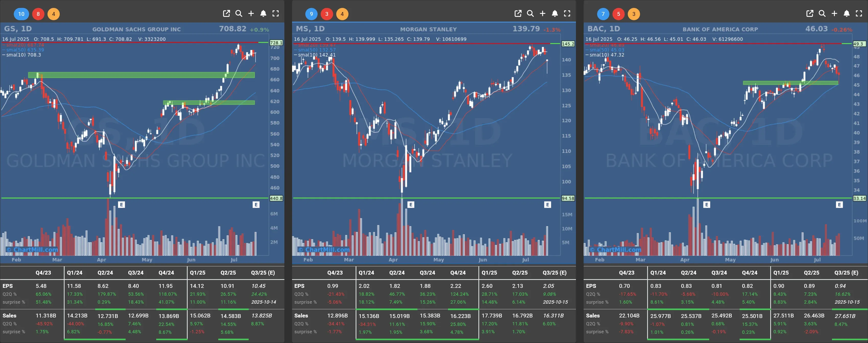Set alert bell on BAC chart
868x343 pixels.
coord(847,14)
